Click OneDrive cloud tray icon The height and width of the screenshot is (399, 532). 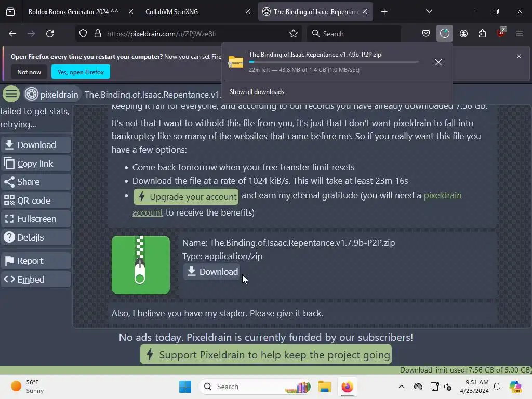pyautogui.click(x=418, y=387)
